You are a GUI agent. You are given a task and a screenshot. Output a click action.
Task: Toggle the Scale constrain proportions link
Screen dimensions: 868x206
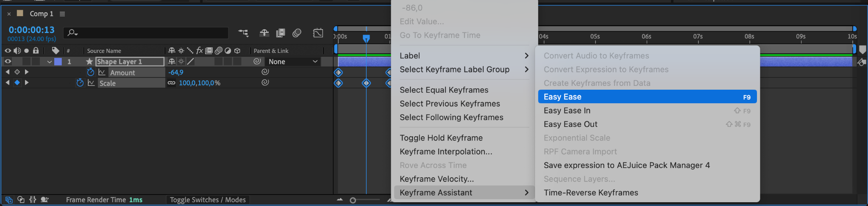(x=171, y=83)
